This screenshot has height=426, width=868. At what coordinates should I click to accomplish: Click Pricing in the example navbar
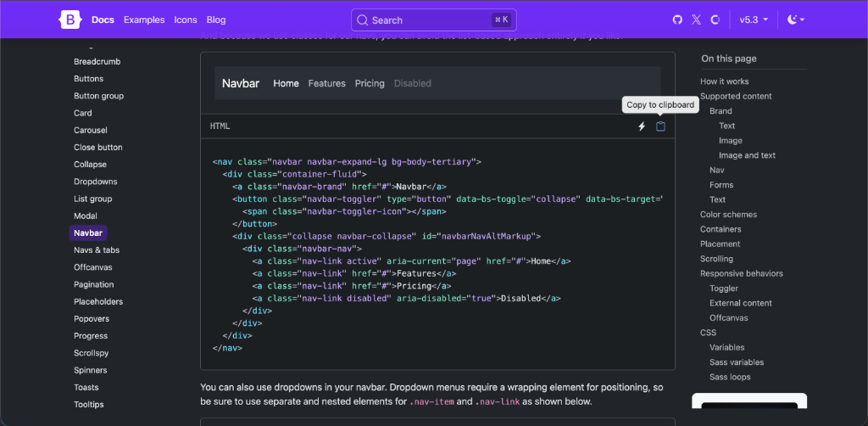pos(370,84)
